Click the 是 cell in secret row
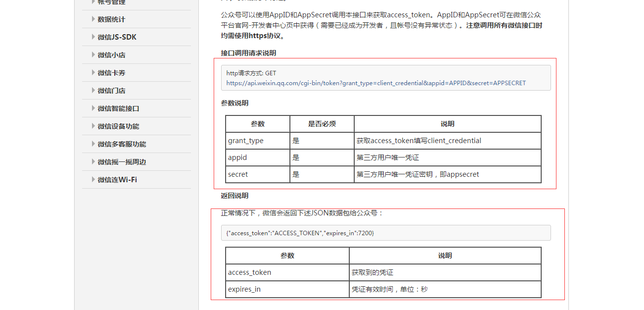 click(322, 174)
